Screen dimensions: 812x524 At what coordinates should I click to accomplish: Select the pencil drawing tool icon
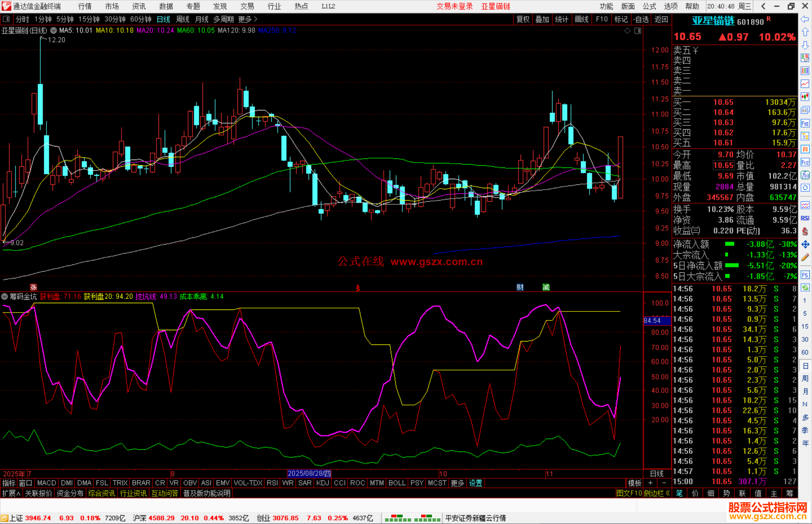point(805,258)
